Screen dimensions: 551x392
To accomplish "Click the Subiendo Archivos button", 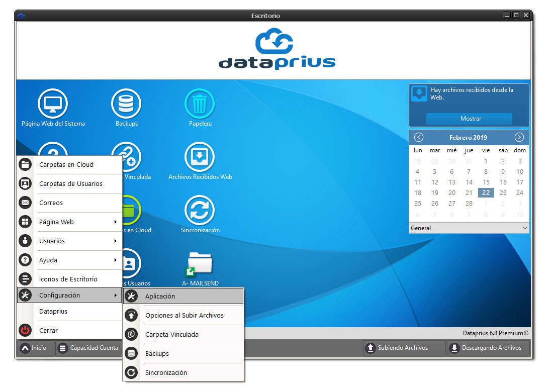I will coord(404,348).
